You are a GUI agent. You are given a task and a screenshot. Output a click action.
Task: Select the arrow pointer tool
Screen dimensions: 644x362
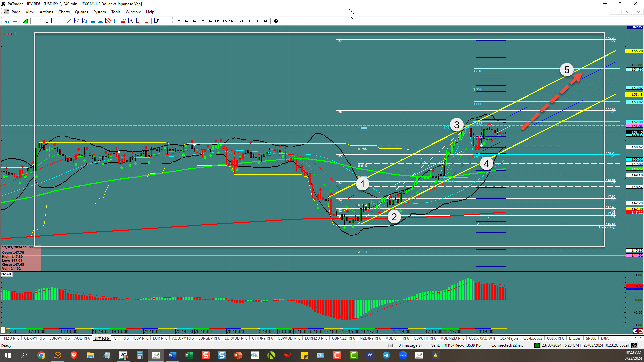tap(46, 21)
